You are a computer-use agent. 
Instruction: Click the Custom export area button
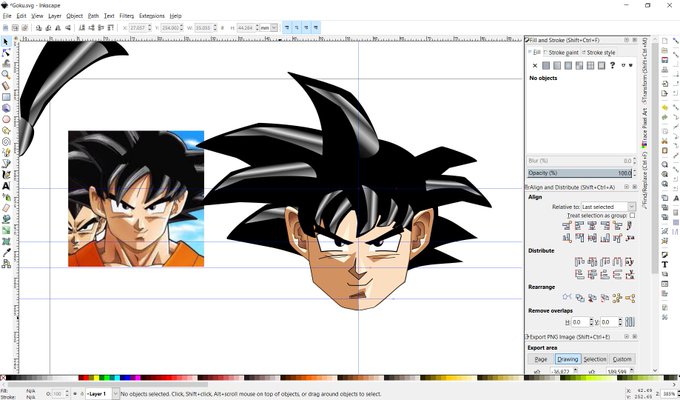coord(622,359)
